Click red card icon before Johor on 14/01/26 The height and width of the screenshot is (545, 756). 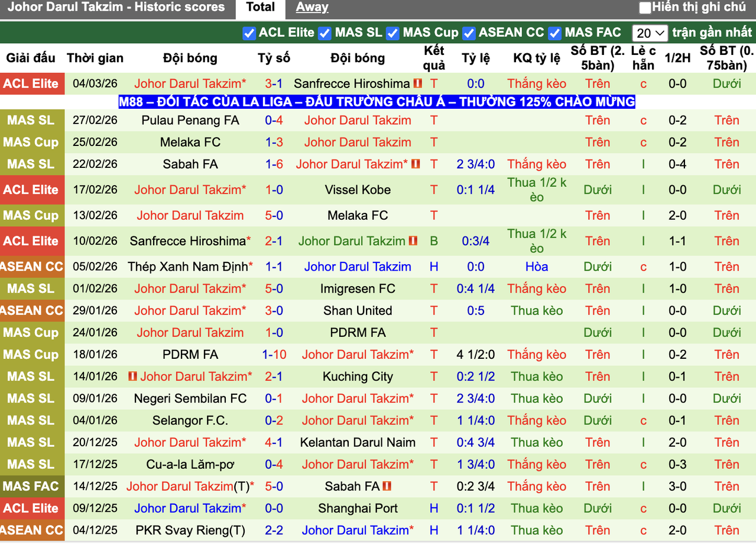132,376
